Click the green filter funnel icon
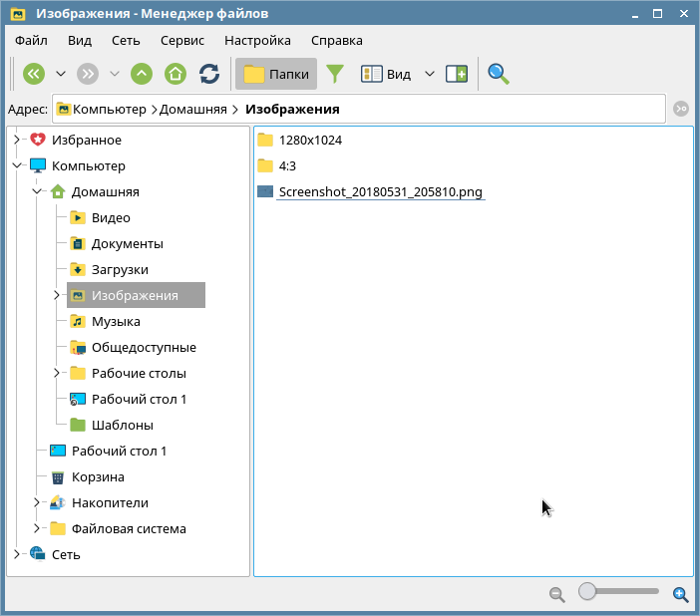The height and width of the screenshot is (616, 700). pos(335,74)
